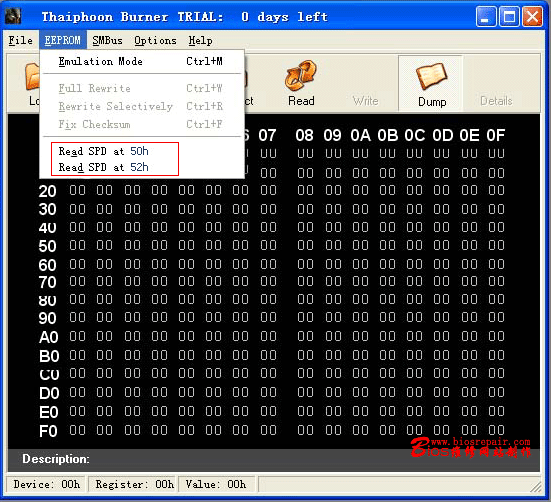Choose Rewrite Selectively menu entry
Image resolution: width=551 pixels, height=502 pixels.
(x=142, y=106)
